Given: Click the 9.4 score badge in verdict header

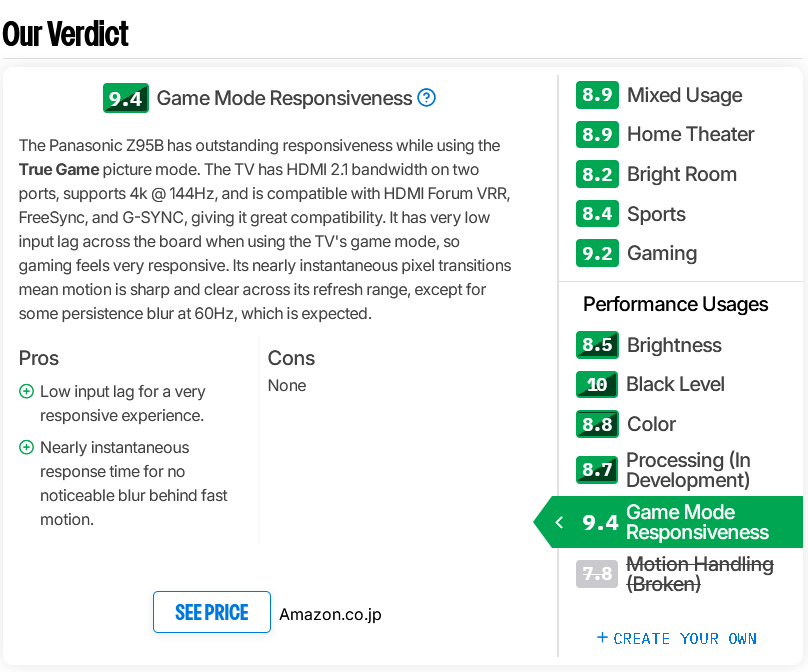Looking at the screenshot, I should click(x=126, y=98).
